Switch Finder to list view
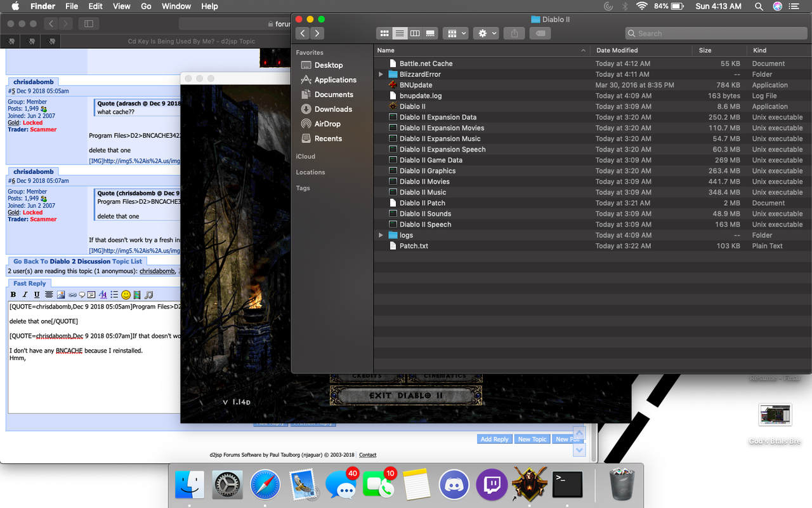Screen dimensions: 812x508 coord(400,33)
